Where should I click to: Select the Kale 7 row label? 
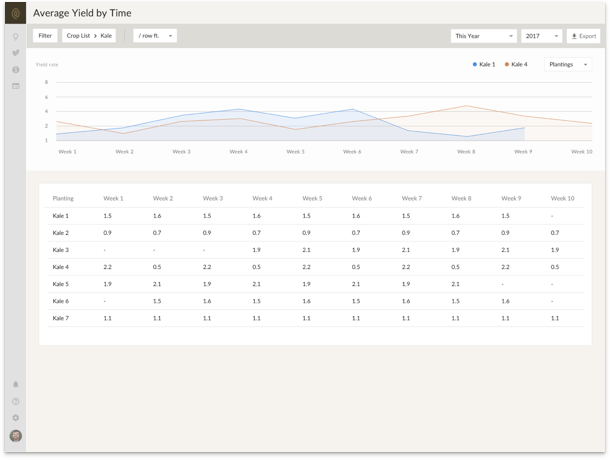61,319
